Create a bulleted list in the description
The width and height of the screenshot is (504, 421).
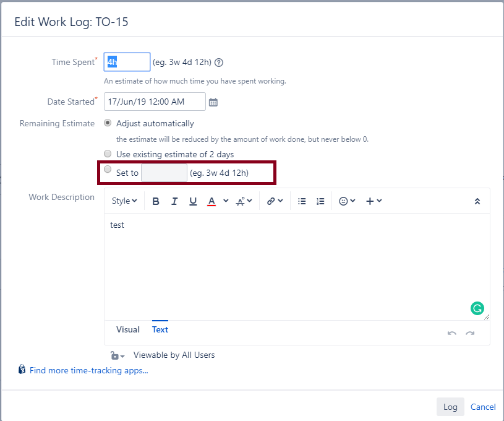302,201
